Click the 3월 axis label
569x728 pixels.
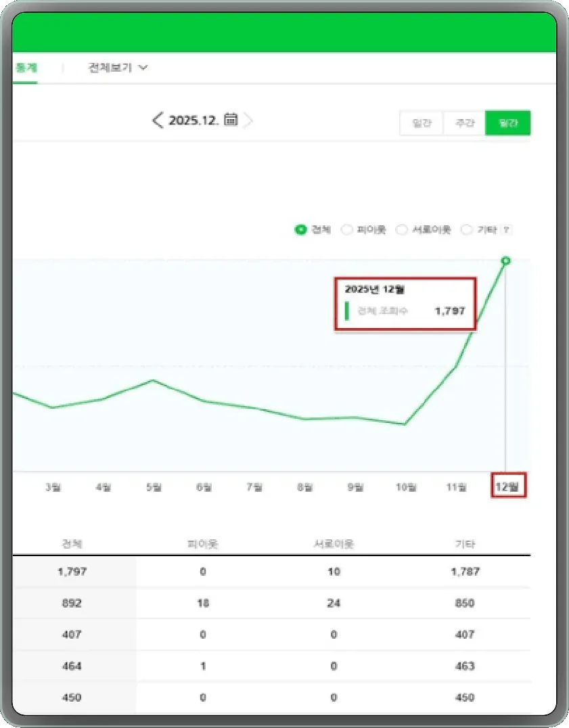53,487
